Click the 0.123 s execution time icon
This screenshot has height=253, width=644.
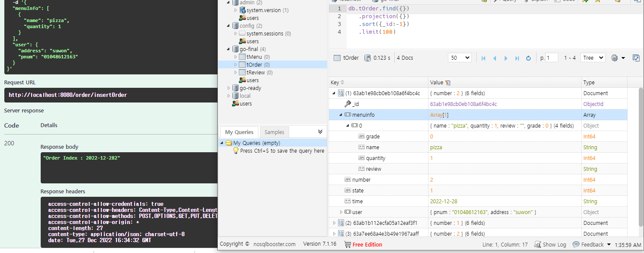(x=367, y=58)
